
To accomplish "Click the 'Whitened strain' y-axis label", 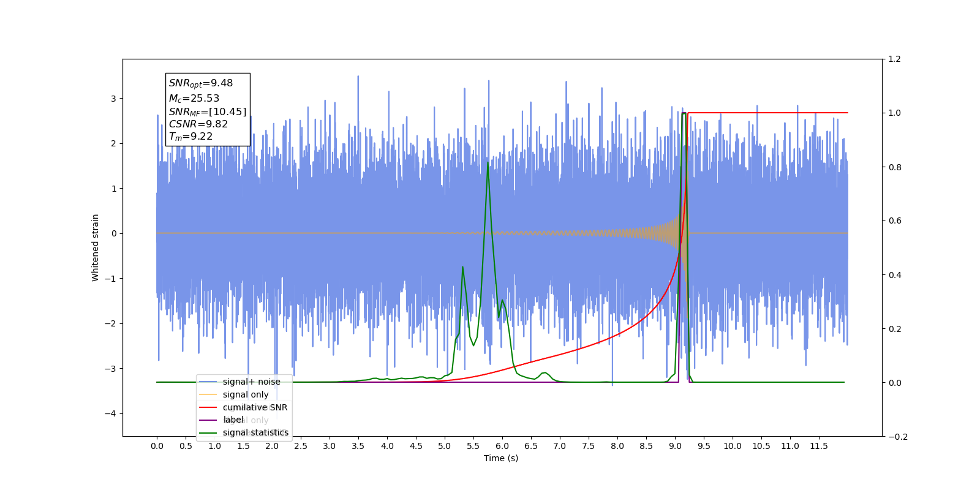I will tap(96, 247).
